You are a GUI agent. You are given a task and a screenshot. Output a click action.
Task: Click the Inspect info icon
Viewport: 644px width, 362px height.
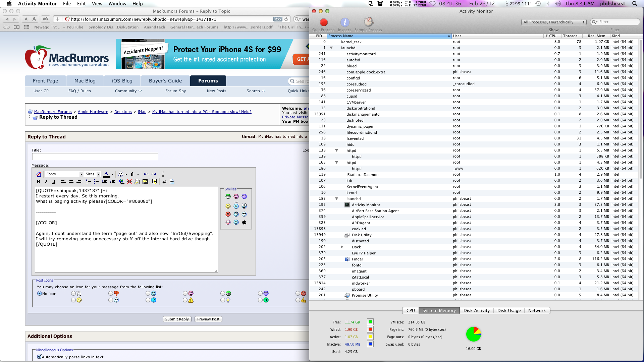coord(344,22)
